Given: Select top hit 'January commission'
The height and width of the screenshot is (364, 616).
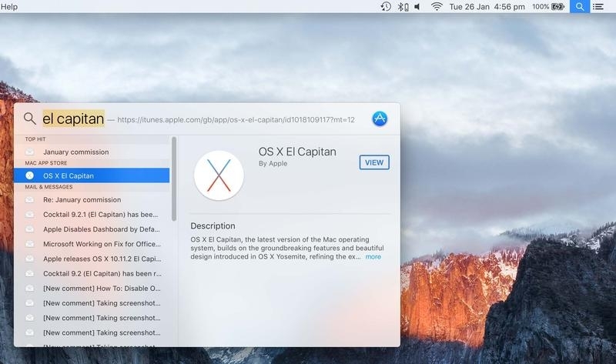Looking at the screenshot, I should (92, 152).
